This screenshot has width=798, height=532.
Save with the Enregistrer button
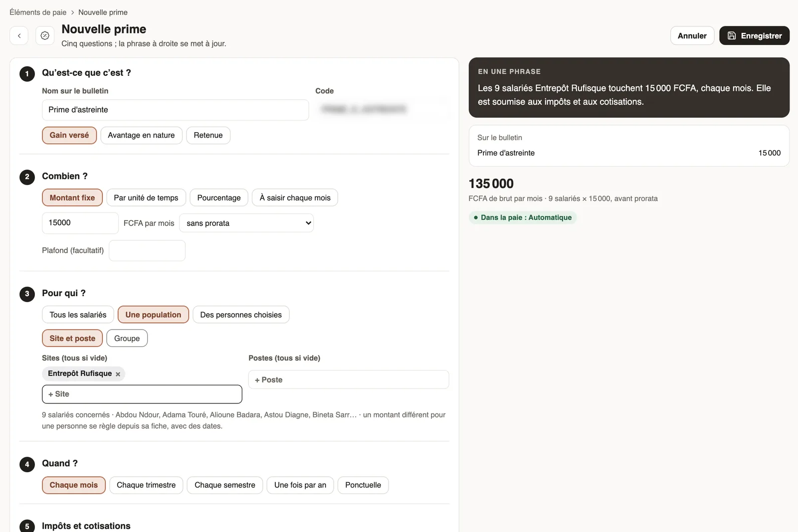(754, 35)
